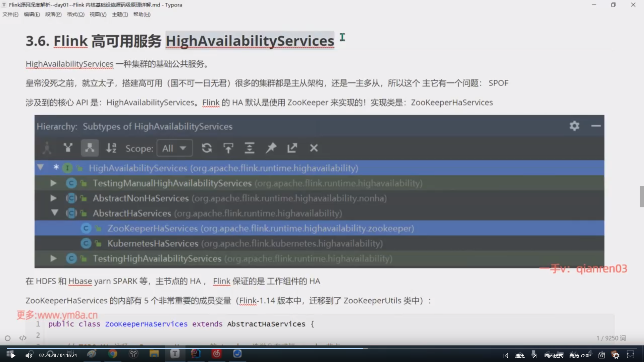Open the 高清 720P quality selector
This screenshot has width=644, height=362.
[x=580, y=356]
